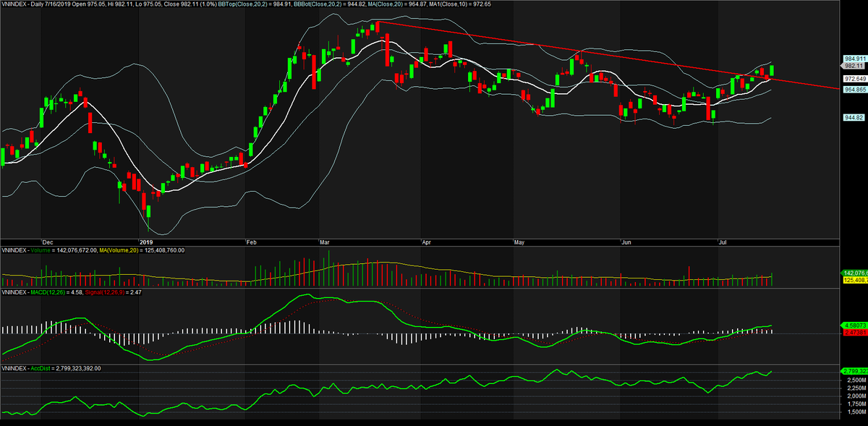Image resolution: width=868 pixels, height=426 pixels.
Task: Click the Apr marker on the time axis
Action: coord(426,242)
